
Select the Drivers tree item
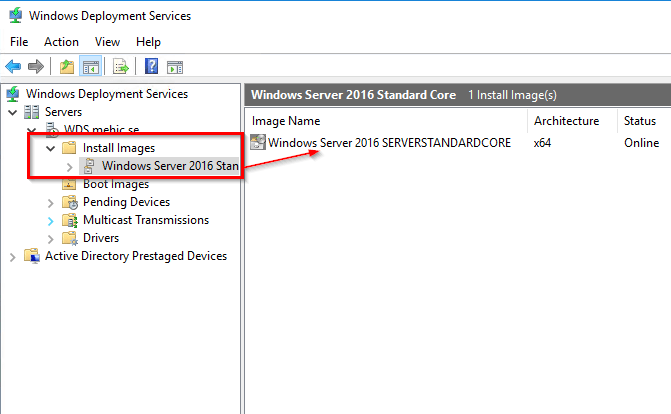[100, 238]
